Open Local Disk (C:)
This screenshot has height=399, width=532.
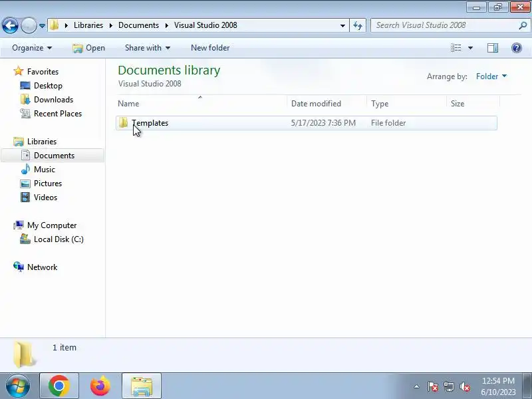click(x=59, y=239)
